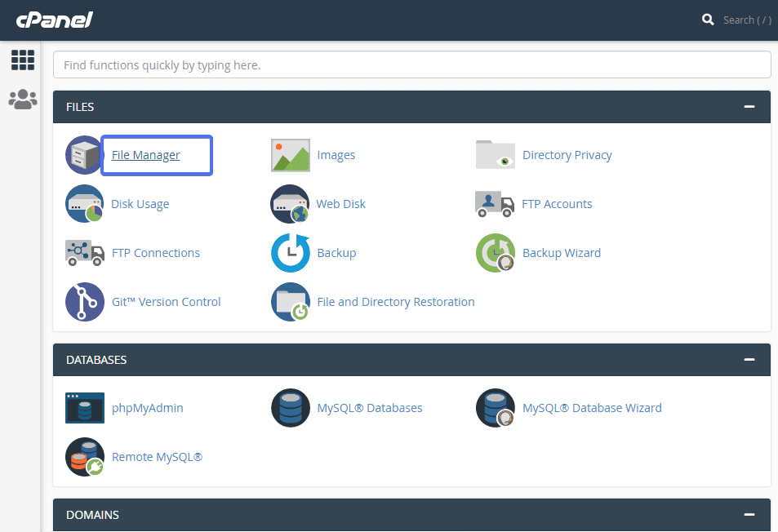Image resolution: width=778 pixels, height=532 pixels.
Task: Click the phpMyAdmin icon
Action: (x=85, y=408)
